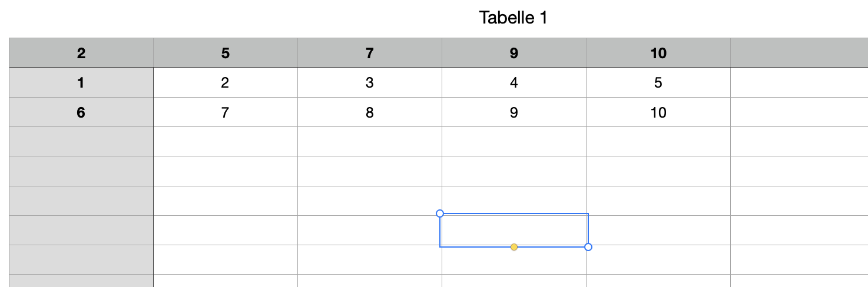
Task: Select the bold header cell containing 9
Action: [514, 53]
